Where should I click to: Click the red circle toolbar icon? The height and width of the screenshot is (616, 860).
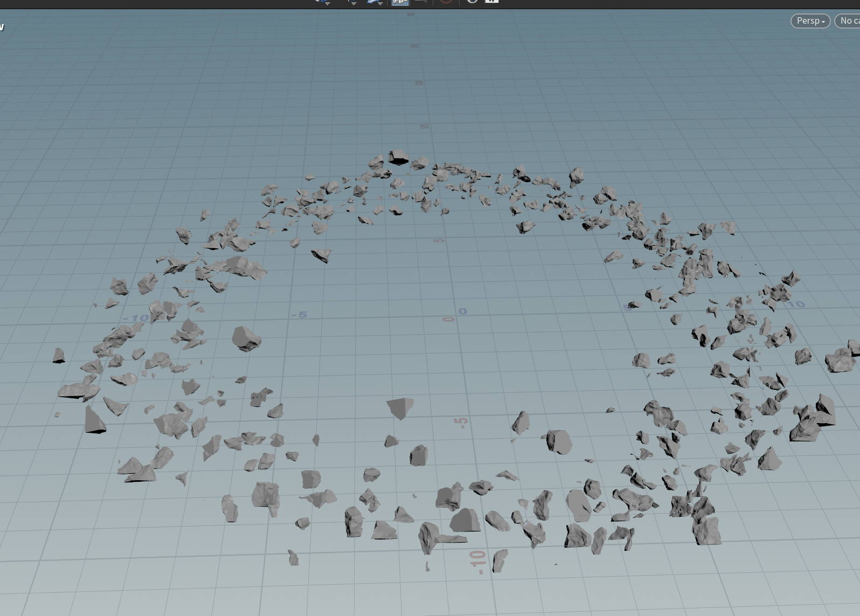point(446,2)
